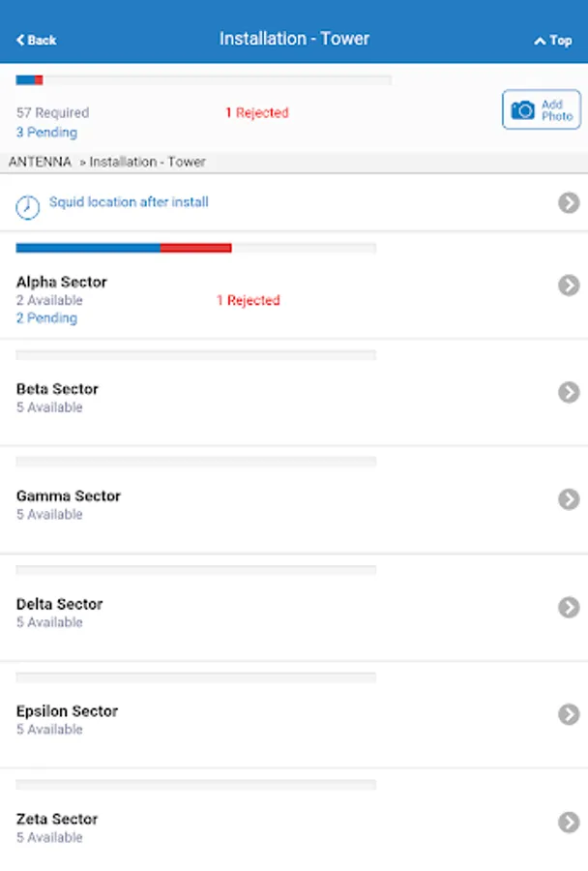Click the overall progress bar at top

[x=203, y=80]
